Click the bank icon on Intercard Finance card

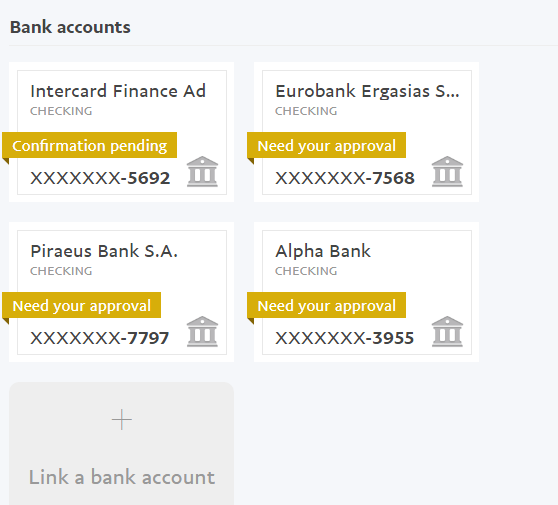(202, 172)
